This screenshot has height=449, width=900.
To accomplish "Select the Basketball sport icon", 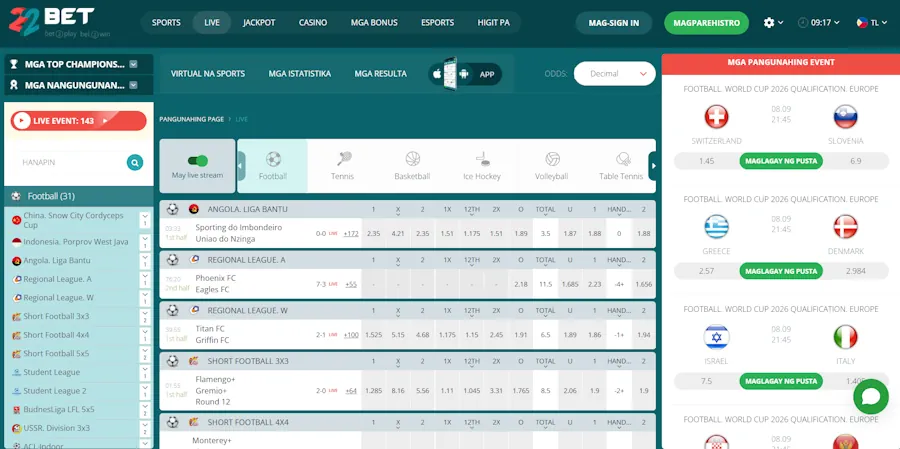I will (x=413, y=159).
